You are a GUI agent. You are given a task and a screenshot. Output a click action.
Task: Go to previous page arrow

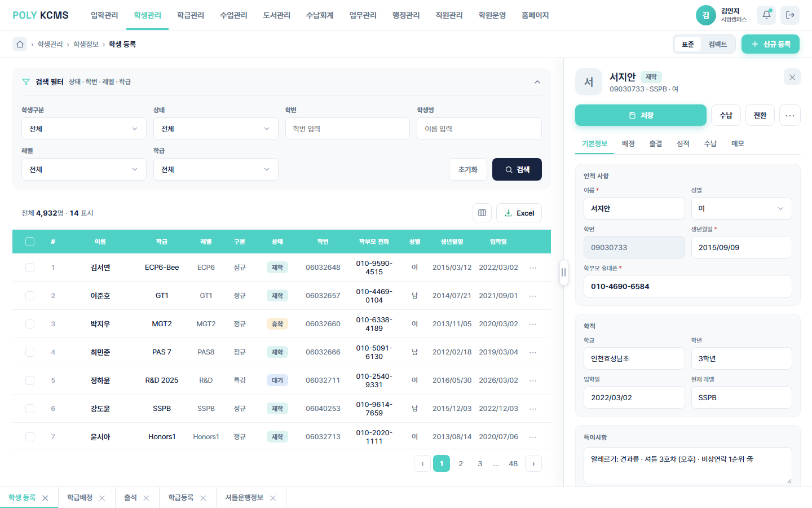(422, 463)
